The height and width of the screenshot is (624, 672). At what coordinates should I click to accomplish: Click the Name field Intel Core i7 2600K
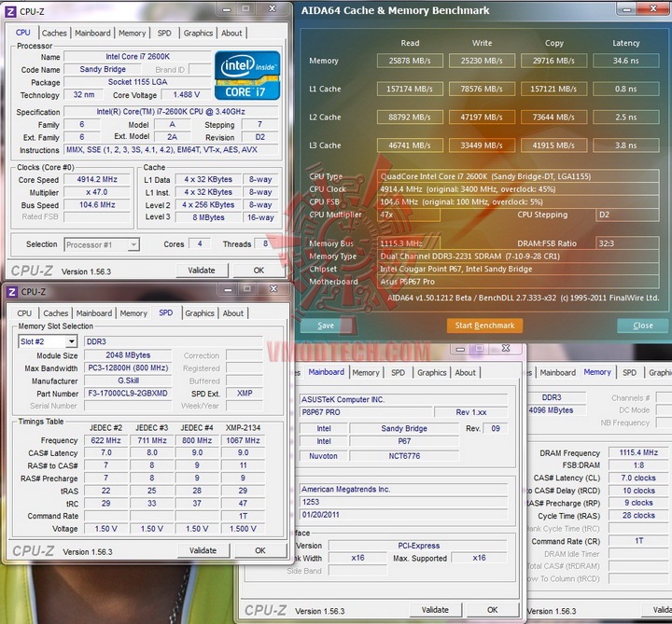click(137, 57)
